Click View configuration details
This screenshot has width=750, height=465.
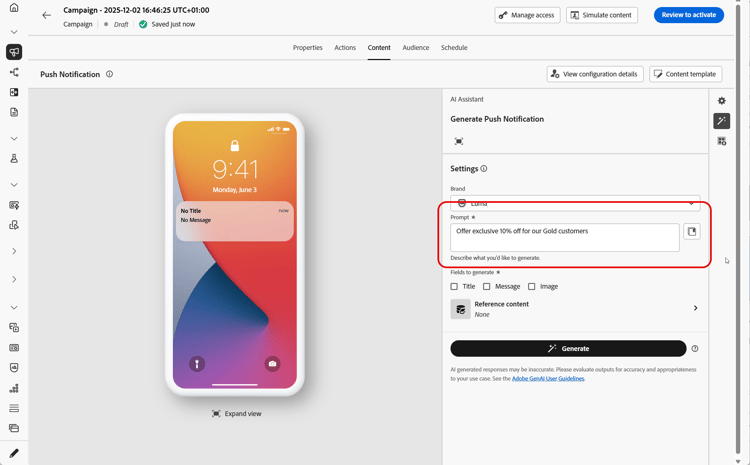coord(595,74)
